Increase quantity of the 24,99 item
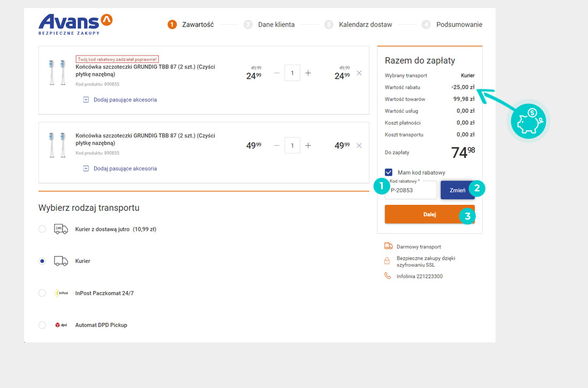 click(x=308, y=73)
